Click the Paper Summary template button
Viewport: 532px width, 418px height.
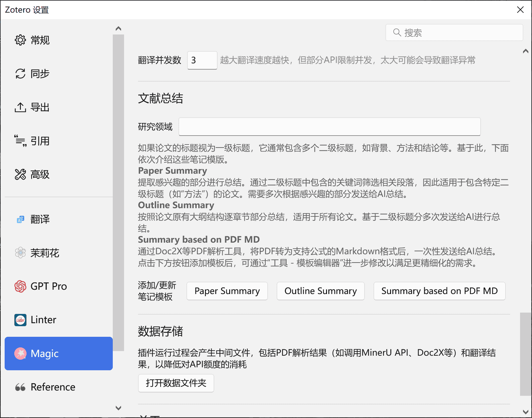tap(227, 291)
